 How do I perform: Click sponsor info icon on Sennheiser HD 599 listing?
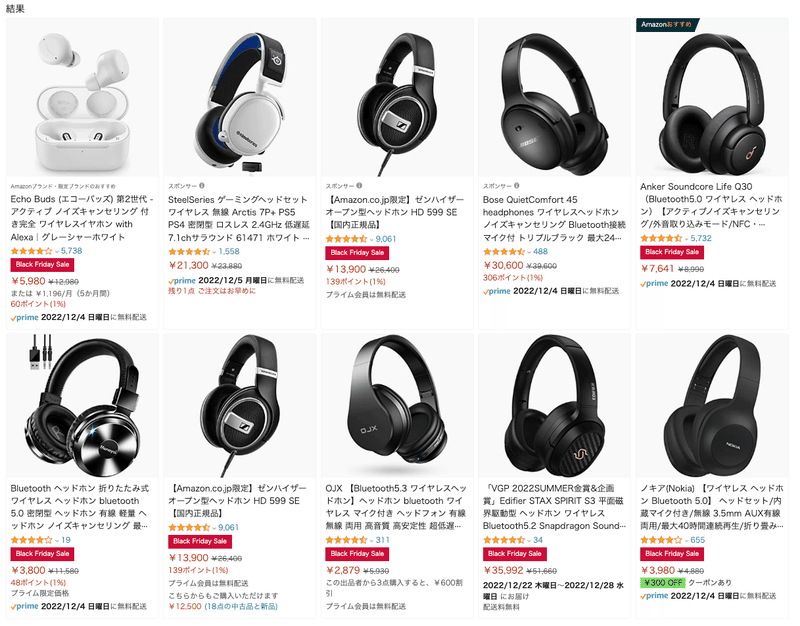coord(359,186)
